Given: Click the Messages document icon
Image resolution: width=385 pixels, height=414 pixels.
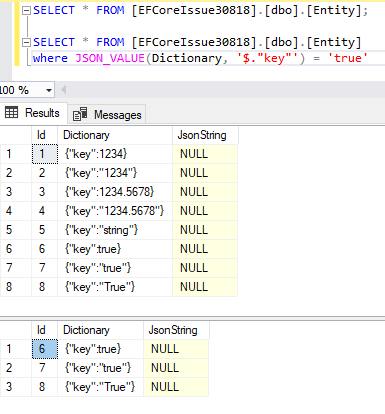Looking at the screenshot, I should click(x=80, y=114).
